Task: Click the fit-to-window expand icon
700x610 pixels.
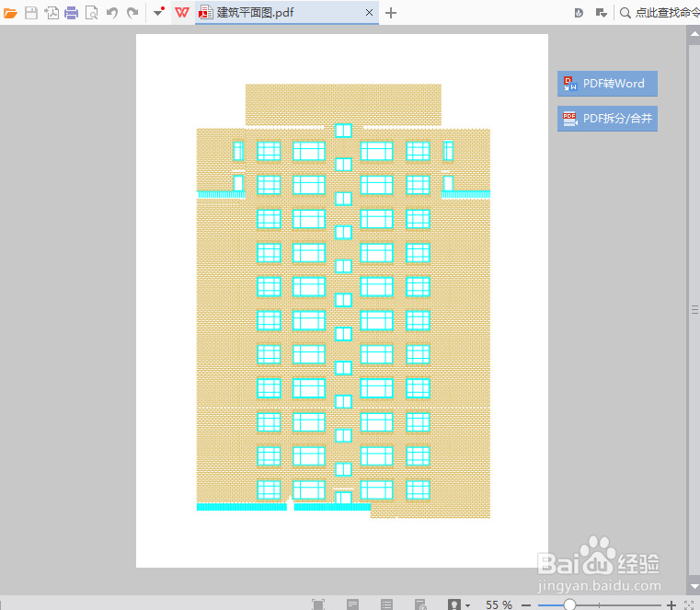Action: pyautogui.click(x=689, y=605)
